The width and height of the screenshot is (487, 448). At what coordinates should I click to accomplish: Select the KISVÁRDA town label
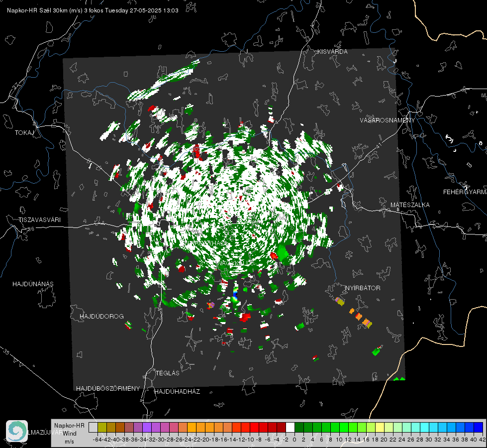pyautogui.click(x=332, y=52)
